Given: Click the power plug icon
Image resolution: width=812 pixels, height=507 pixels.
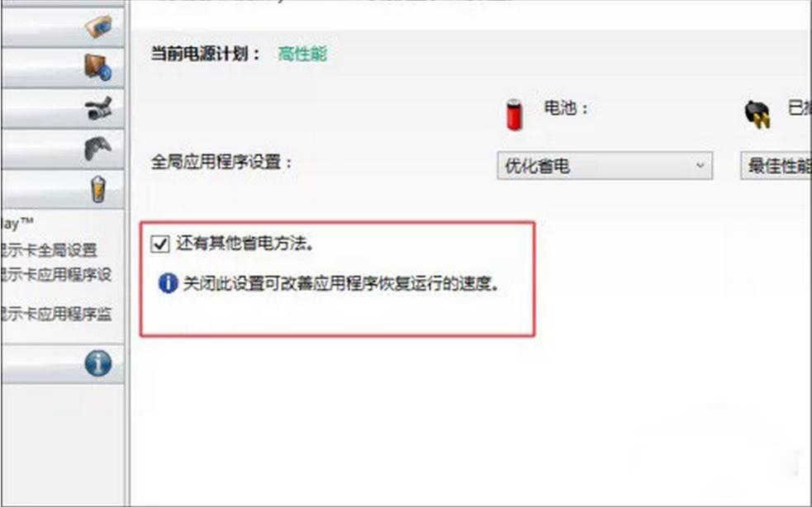Looking at the screenshot, I should [757, 115].
